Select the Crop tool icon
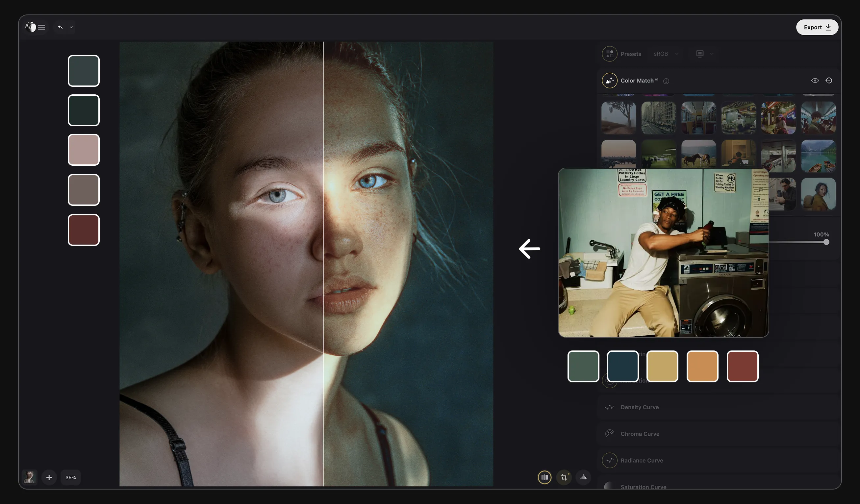The width and height of the screenshot is (860, 504). pyautogui.click(x=564, y=477)
